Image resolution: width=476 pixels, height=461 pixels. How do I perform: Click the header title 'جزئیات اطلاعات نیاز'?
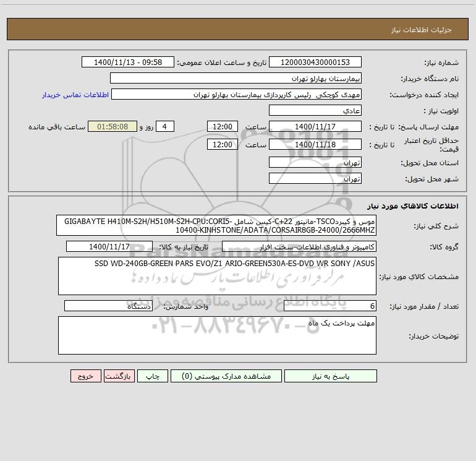pyautogui.click(x=422, y=30)
